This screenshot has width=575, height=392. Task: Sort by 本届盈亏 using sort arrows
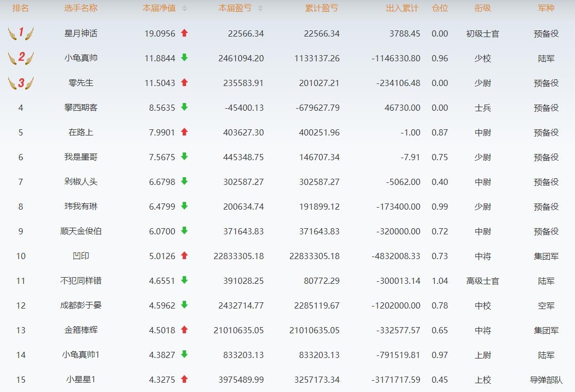260,8
